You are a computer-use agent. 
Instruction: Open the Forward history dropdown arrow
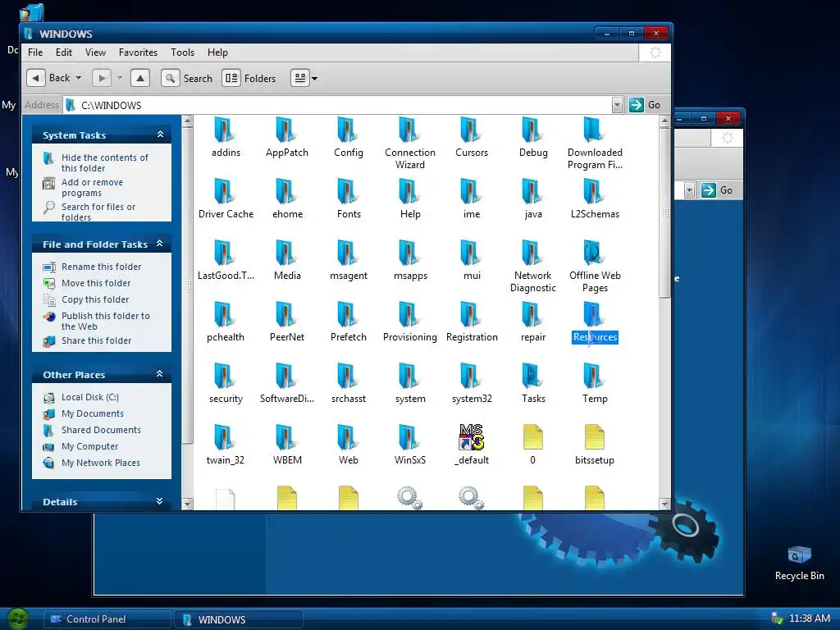coord(120,78)
